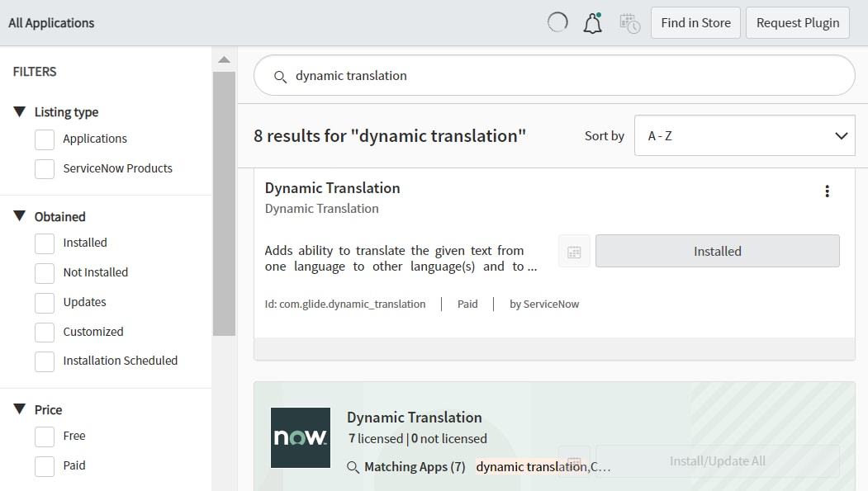Click the '7 licensed | 0 not licensed' text
This screenshot has height=491, width=868.
coord(417,438)
